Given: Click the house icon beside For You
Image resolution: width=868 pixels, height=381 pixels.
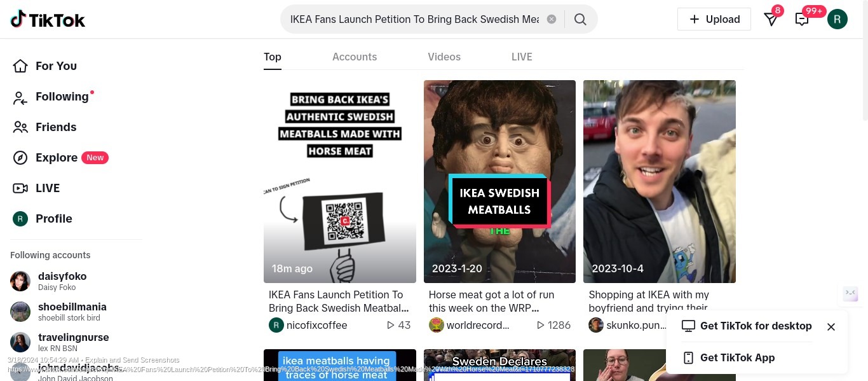Looking at the screenshot, I should coord(20,66).
